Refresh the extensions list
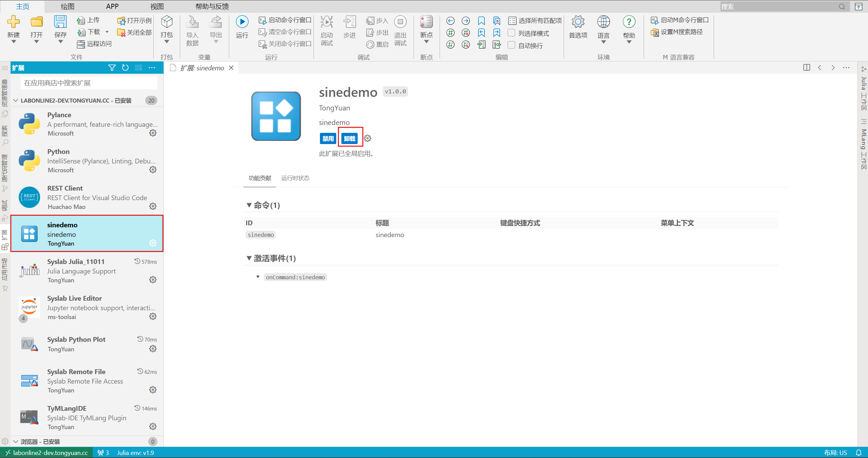 125,68
